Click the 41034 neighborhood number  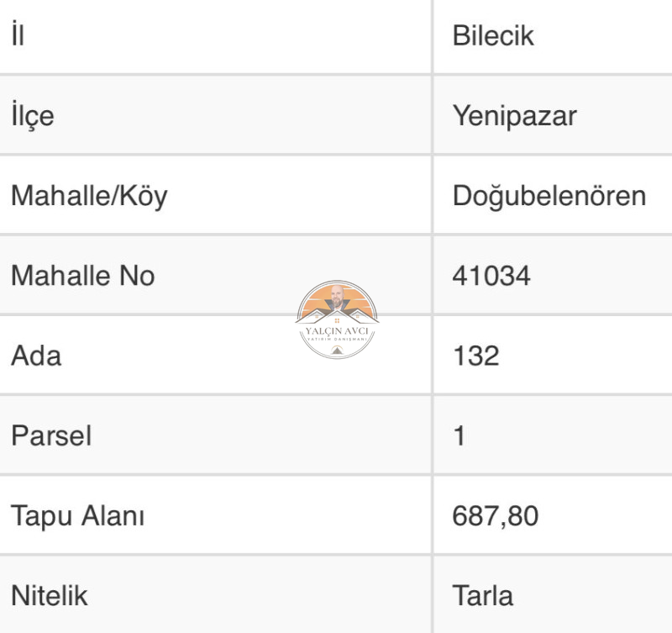[491, 276]
